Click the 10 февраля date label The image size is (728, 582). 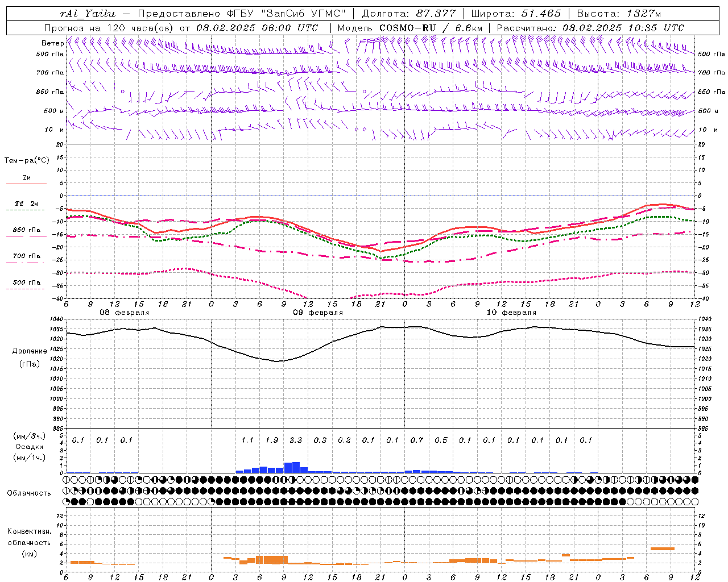[511, 313]
